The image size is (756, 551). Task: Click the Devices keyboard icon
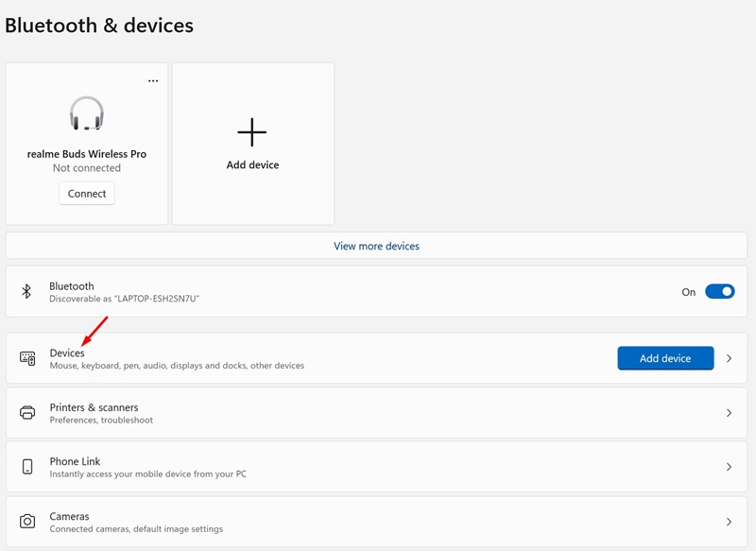click(27, 358)
